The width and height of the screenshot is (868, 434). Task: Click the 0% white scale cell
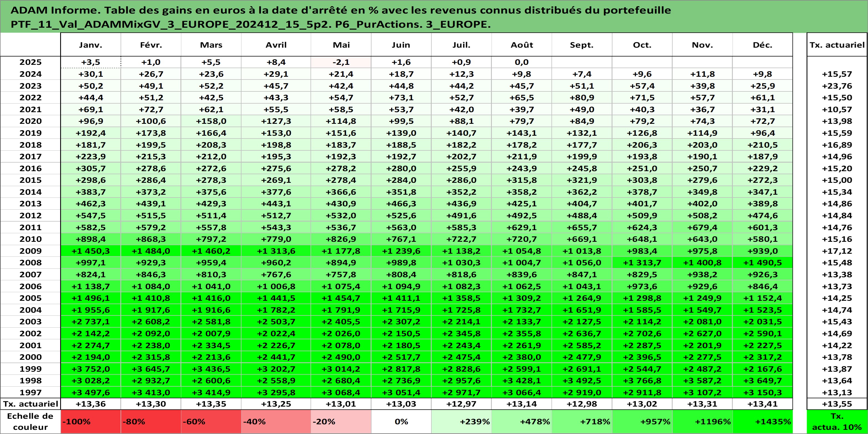click(401, 422)
